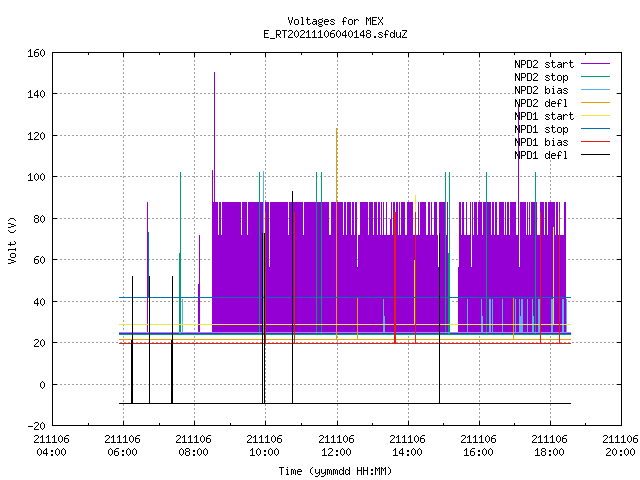This screenshot has width=640, height=480.
Task: Select the NPD1 defl legend label
Action: (541, 155)
